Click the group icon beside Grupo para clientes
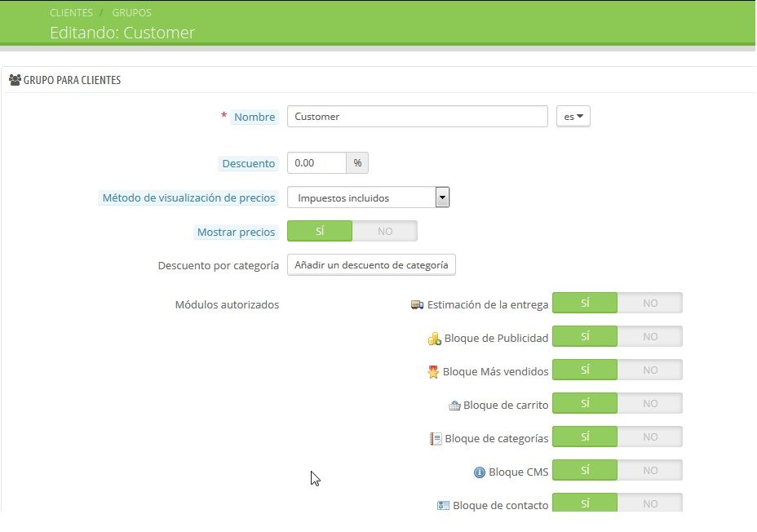Image resolution: width=757 pixels, height=532 pixels. pos(15,80)
